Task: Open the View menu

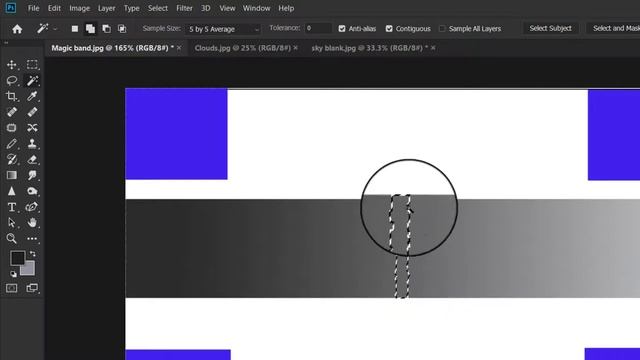Action: pos(227,8)
